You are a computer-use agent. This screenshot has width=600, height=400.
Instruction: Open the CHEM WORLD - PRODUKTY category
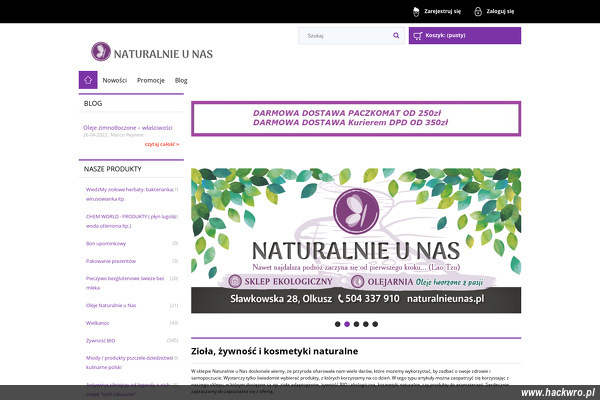(x=131, y=221)
